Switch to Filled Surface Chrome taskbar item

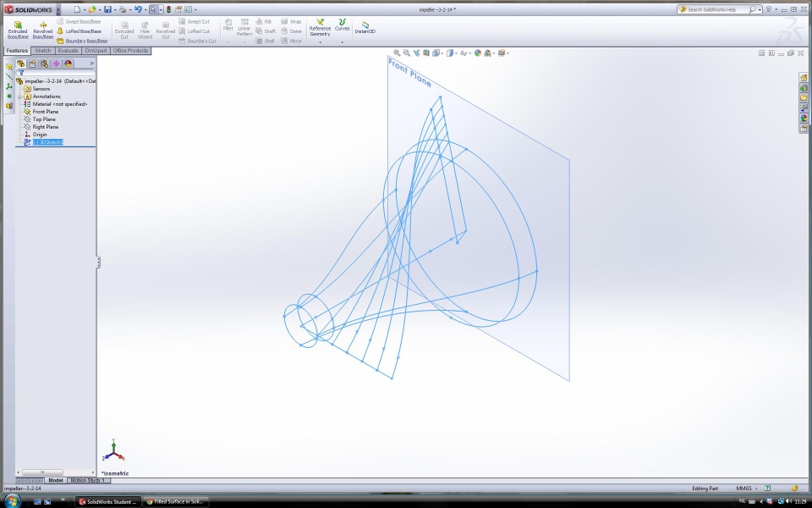[175, 502]
